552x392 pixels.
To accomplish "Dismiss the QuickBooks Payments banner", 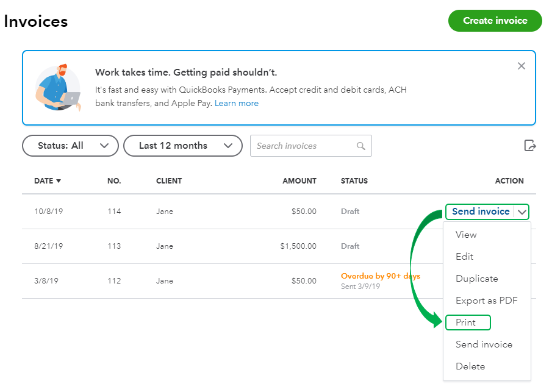I will pos(521,66).
